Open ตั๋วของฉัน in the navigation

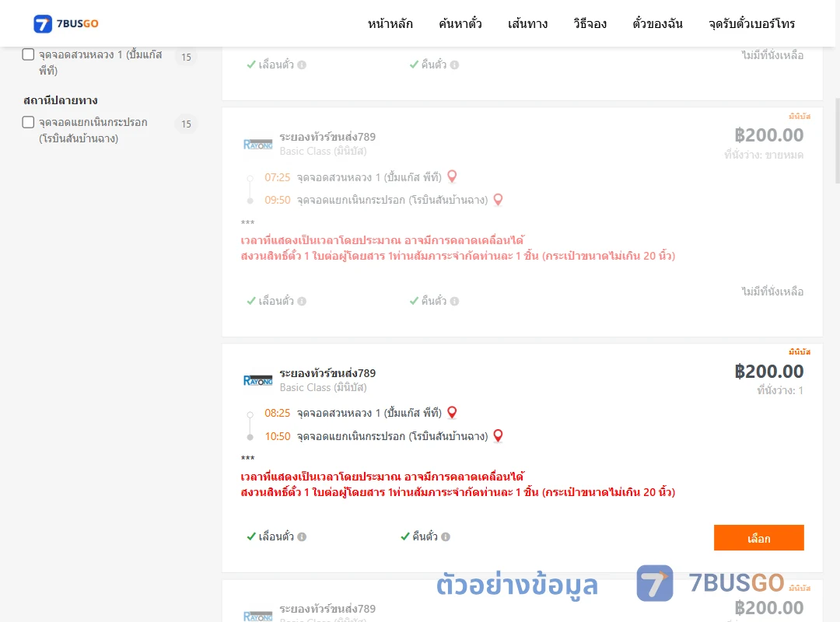point(657,23)
